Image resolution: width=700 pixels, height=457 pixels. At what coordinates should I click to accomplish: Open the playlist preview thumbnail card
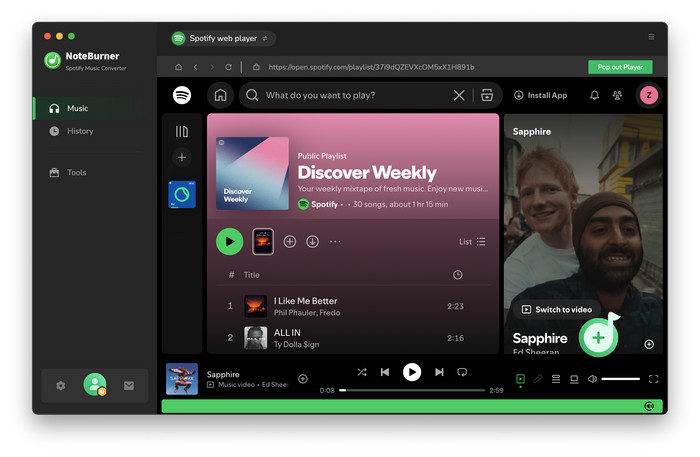[x=263, y=241]
